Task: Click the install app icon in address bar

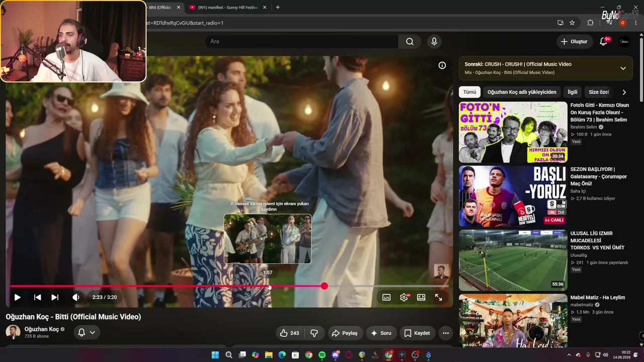Action: [x=560, y=23]
